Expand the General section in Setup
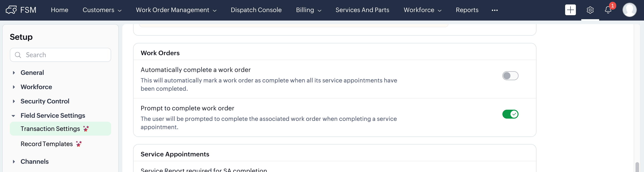 [x=14, y=73]
